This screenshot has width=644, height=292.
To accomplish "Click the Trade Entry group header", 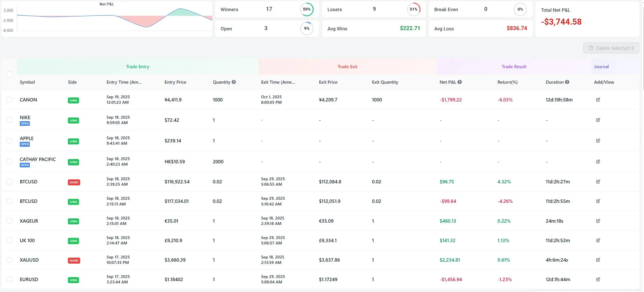I will 138,67.
